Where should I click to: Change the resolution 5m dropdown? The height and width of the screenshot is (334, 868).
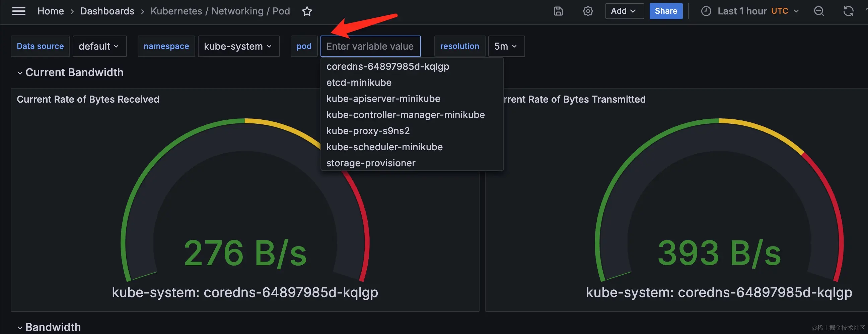(x=506, y=46)
